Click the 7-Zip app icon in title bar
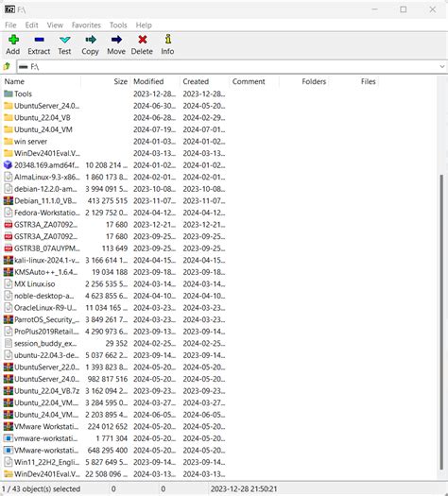Screen dimensions: 448x496 (x=9, y=9)
